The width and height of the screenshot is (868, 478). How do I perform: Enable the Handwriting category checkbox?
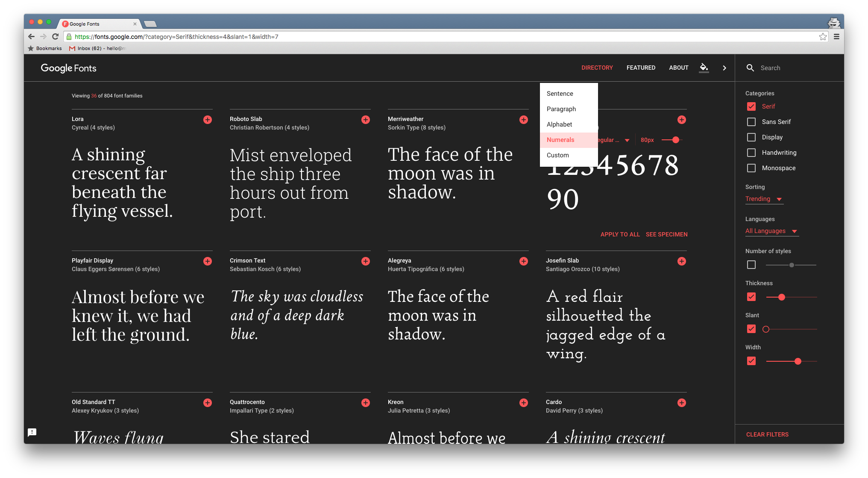pyautogui.click(x=751, y=153)
